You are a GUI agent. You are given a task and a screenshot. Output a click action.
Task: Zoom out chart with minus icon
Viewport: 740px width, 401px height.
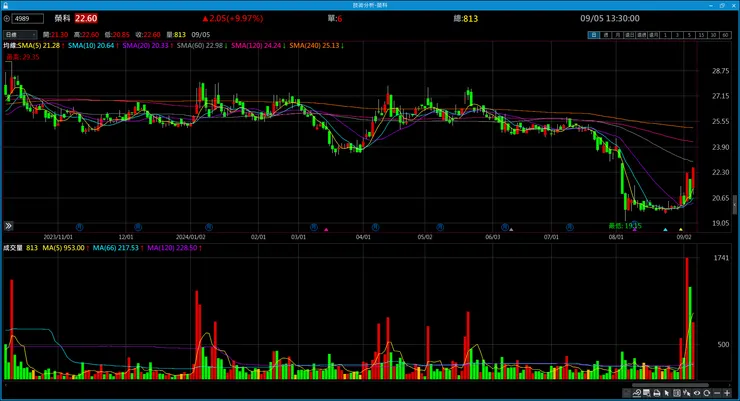pyautogui.click(x=717, y=393)
